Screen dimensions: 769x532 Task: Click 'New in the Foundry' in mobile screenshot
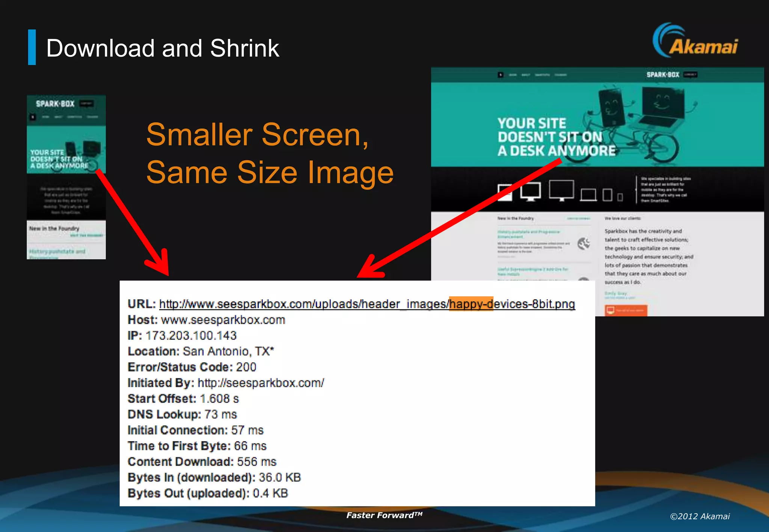54,228
